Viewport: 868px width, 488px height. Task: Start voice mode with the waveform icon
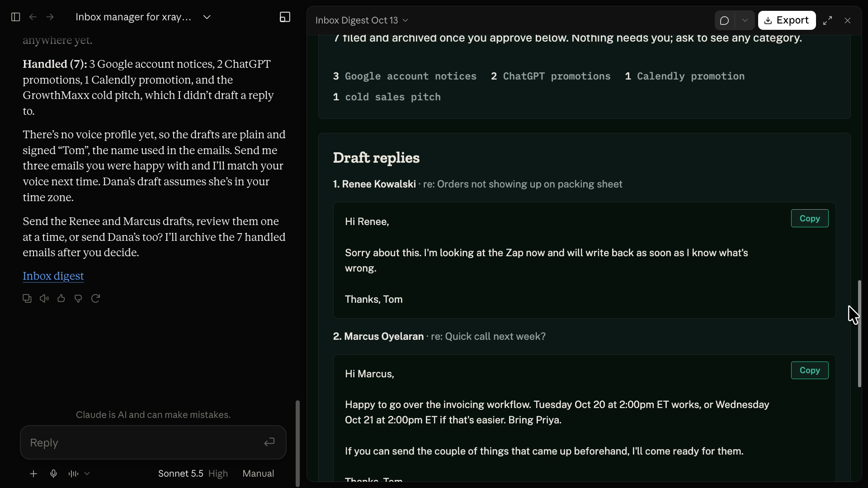[73, 474]
